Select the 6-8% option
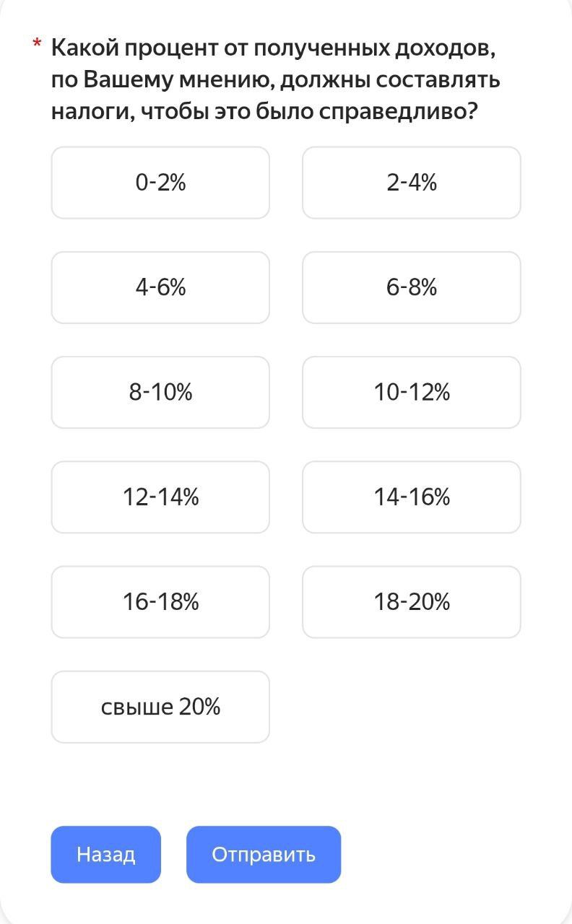The image size is (572, 924). pyautogui.click(x=411, y=287)
